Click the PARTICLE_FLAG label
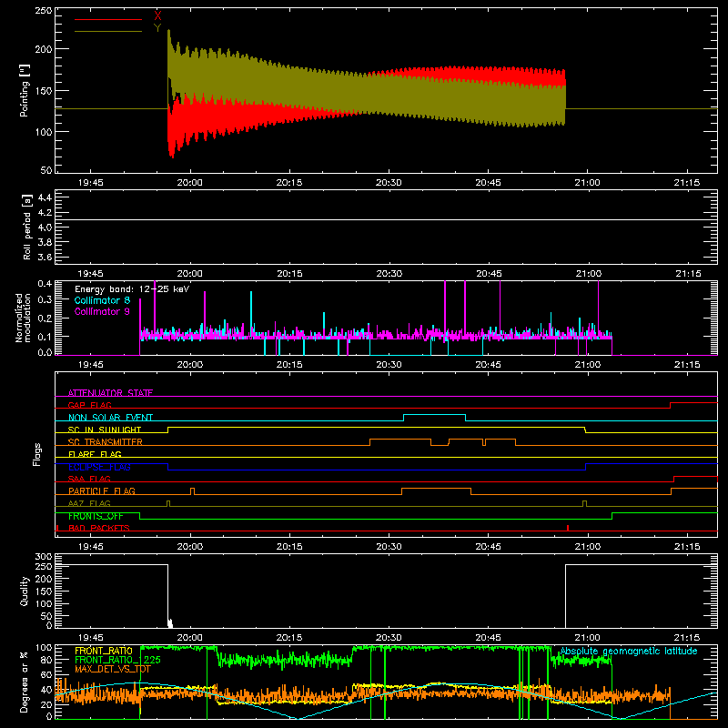Screen dimensions: 728x728 coord(102,490)
